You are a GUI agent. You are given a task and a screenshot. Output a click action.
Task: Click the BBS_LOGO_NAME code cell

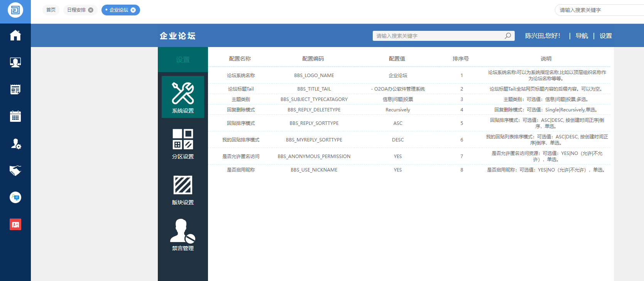[x=314, y=76]
